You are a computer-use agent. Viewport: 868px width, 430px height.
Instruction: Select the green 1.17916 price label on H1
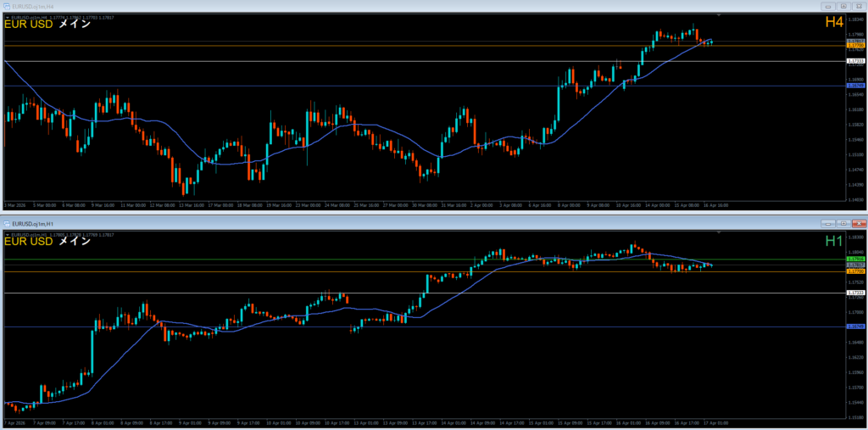tap(854, 259)
